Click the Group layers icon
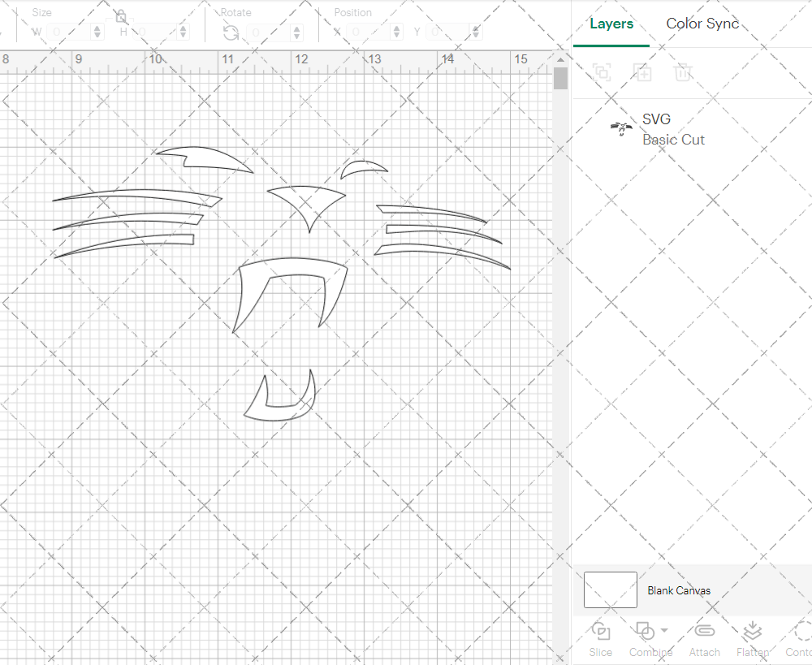The image size is (812, 665). click(602, 72)
